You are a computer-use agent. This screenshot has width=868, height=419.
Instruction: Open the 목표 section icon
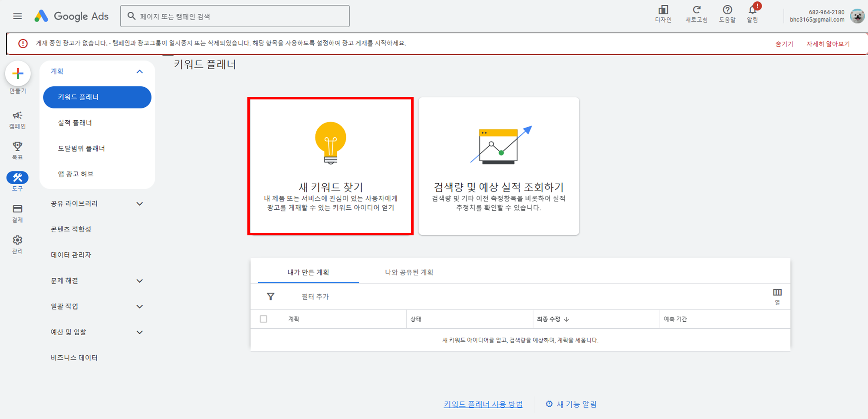[x=17, y=146]
